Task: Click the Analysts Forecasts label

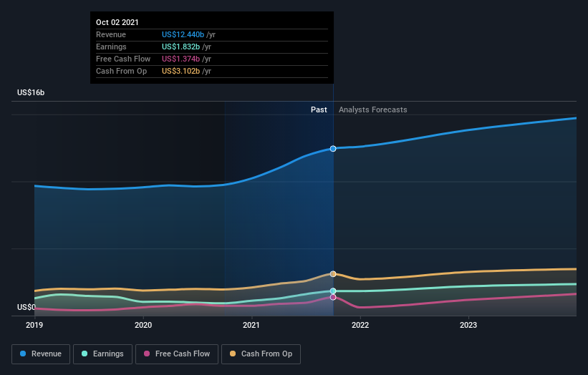Action: (372, 109)
